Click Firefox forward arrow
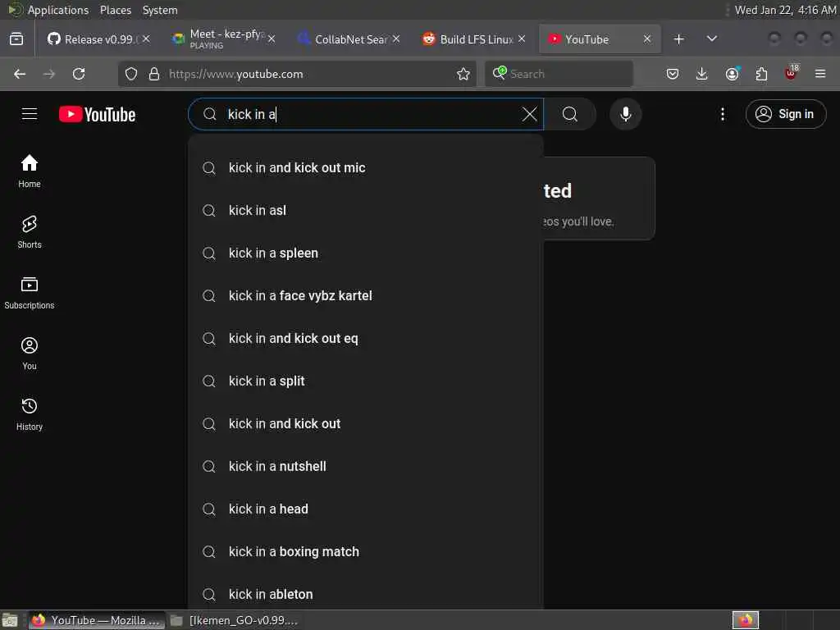840x630 pixels. (x=49, y=74)
